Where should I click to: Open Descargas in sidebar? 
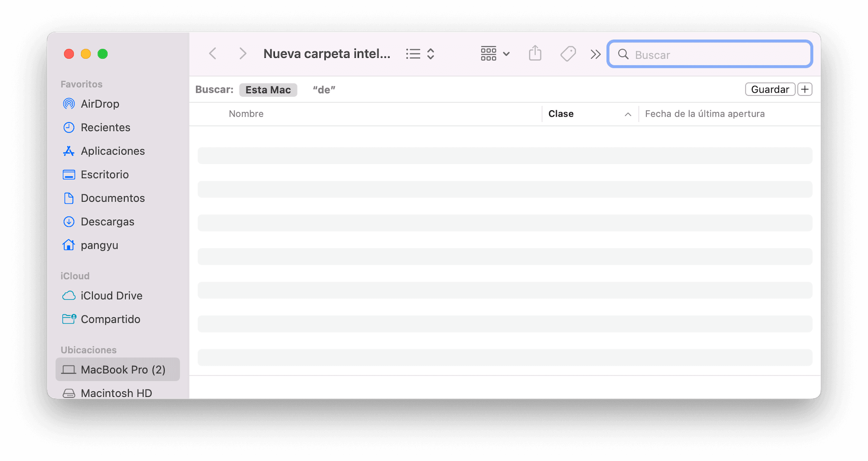click(118, 221)
